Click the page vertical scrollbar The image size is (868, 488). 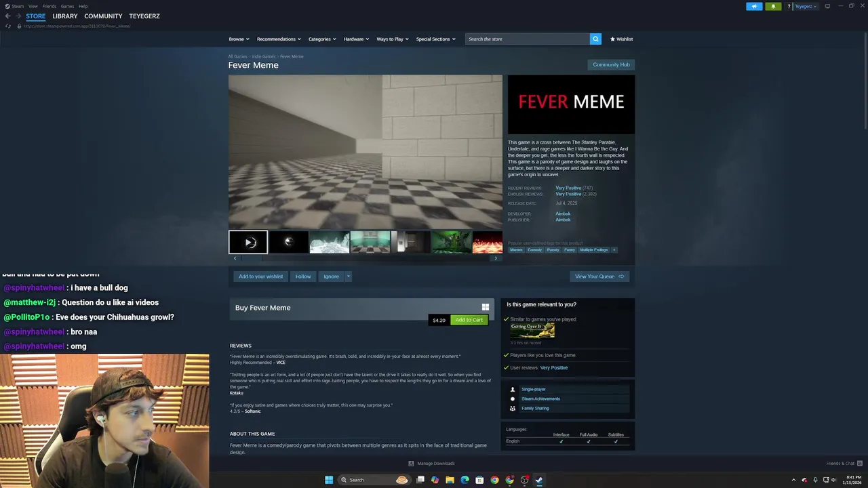(x=865, y=81)
